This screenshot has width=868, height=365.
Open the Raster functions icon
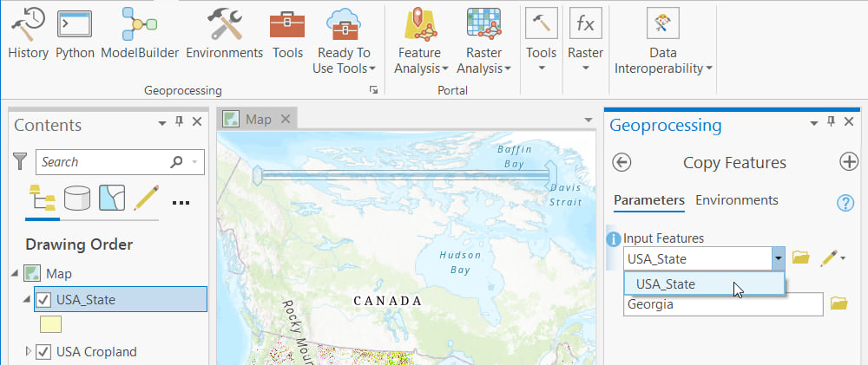point(585,23)
